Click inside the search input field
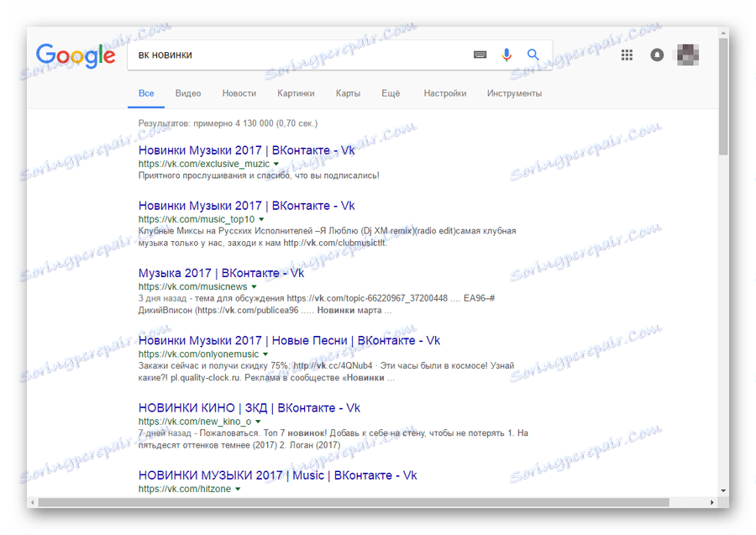 [x=294, y=54]
